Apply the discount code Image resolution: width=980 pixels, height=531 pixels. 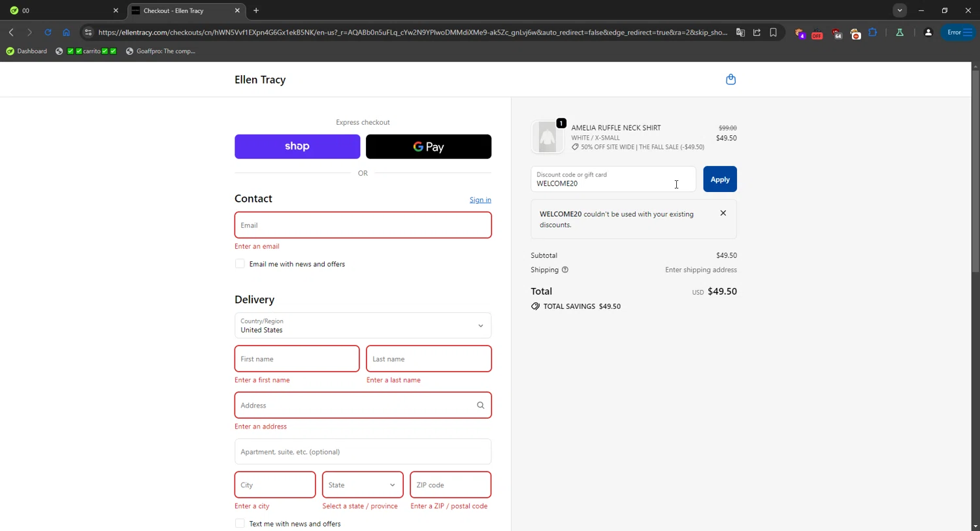(720, 179)
